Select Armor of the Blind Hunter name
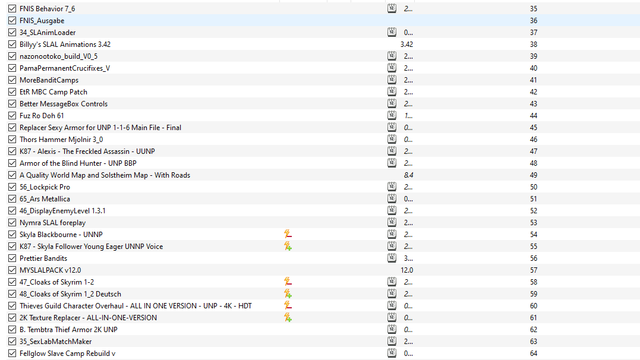 point(78,163)
